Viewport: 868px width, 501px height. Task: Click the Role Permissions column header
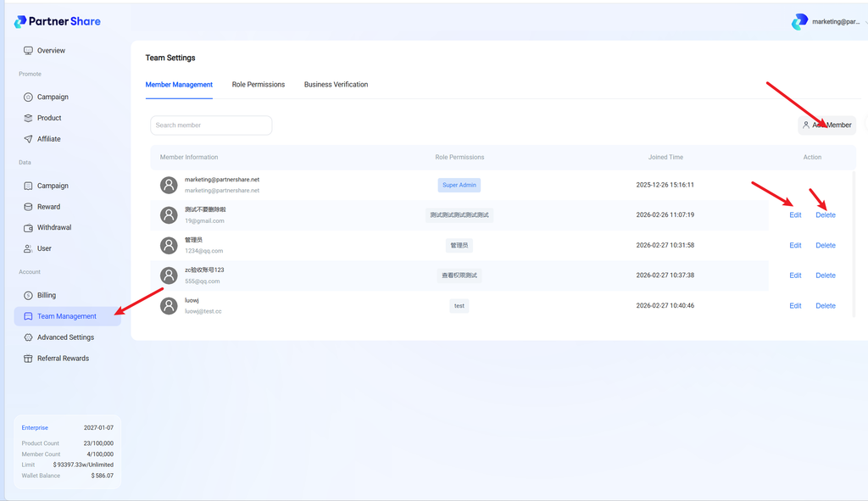459,157
